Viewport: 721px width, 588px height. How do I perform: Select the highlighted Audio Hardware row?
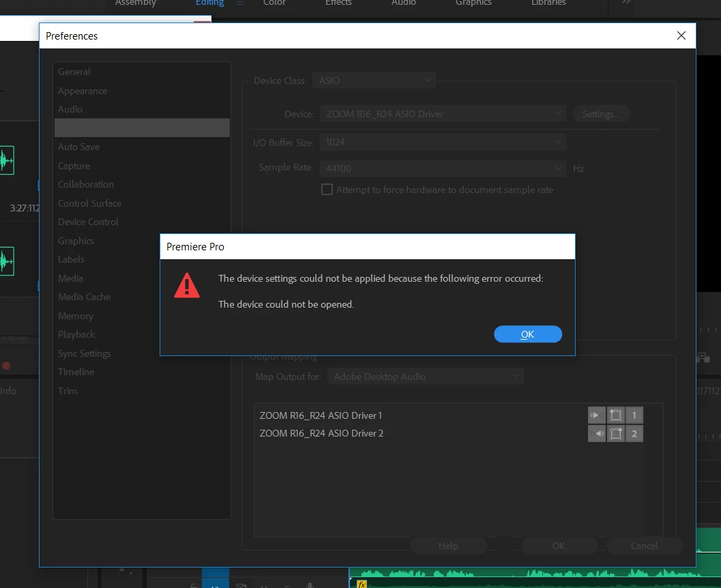point(142,128)
